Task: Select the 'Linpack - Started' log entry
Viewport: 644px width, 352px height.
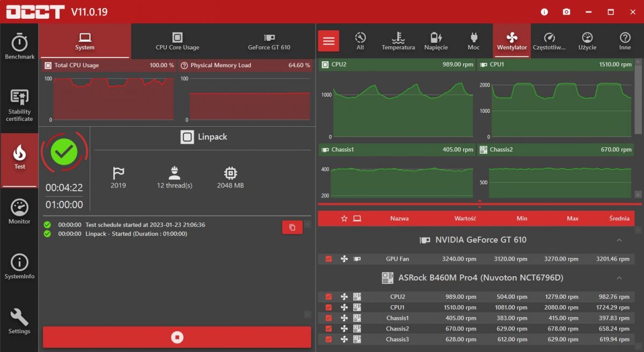Action: pos(136,234)
